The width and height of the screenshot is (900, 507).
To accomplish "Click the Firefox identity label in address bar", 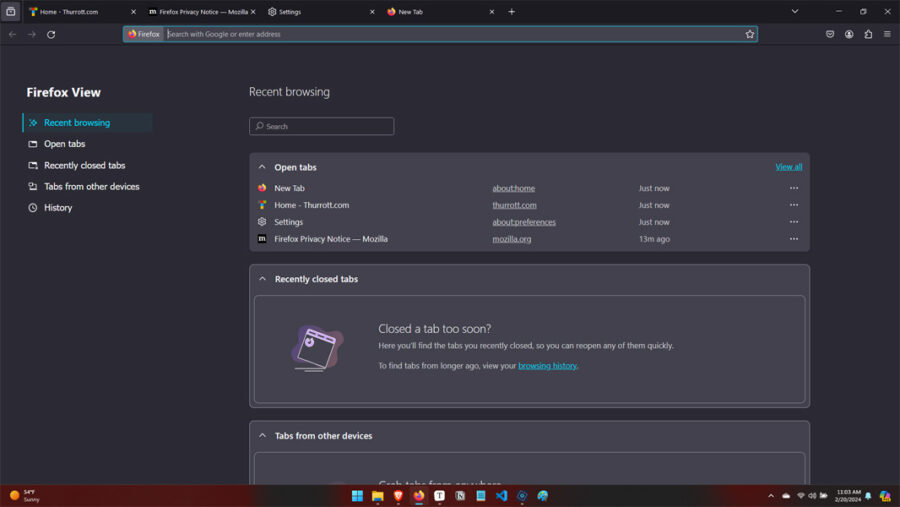I will 144,34.
